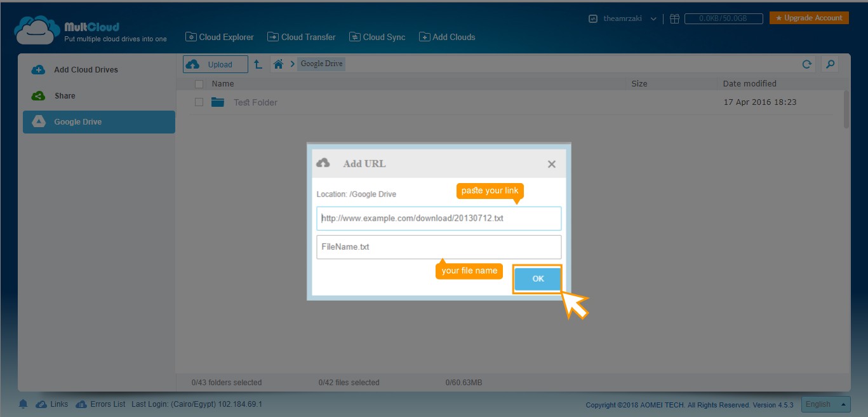Close the Add URL dialog
Screen dimensions: 868x417
(552, 164)
